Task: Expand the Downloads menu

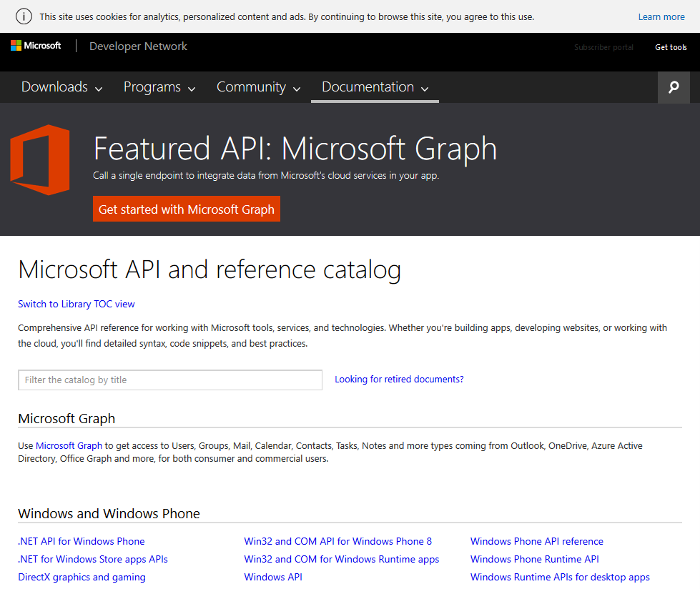Action: (x=62, y=87)
